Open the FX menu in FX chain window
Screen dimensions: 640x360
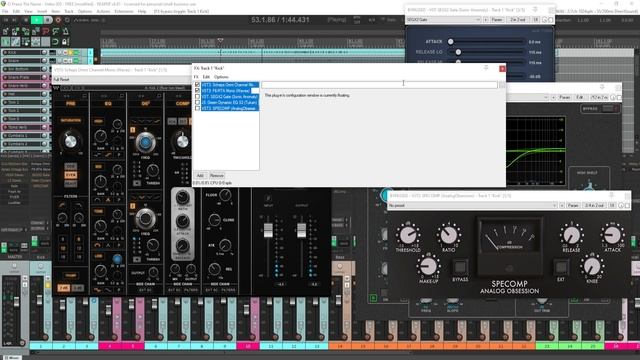coord(196,77)
